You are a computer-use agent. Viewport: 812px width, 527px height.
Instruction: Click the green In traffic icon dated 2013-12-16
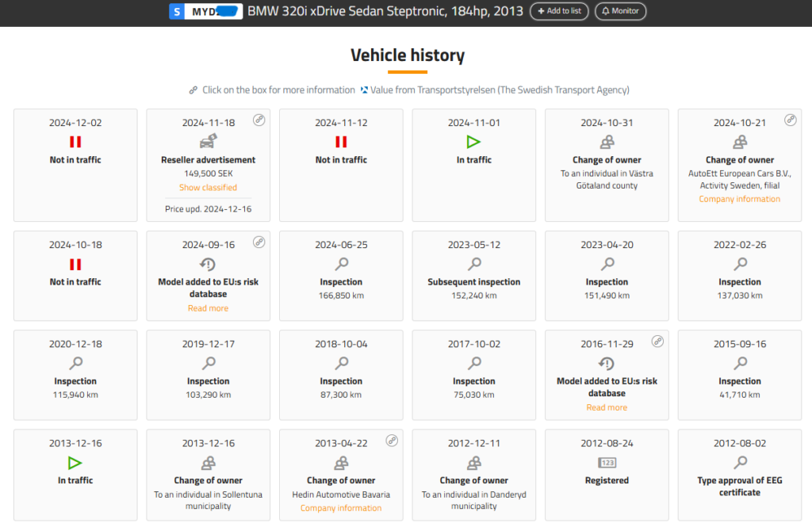pyautogui.click(x=75, y=463)
